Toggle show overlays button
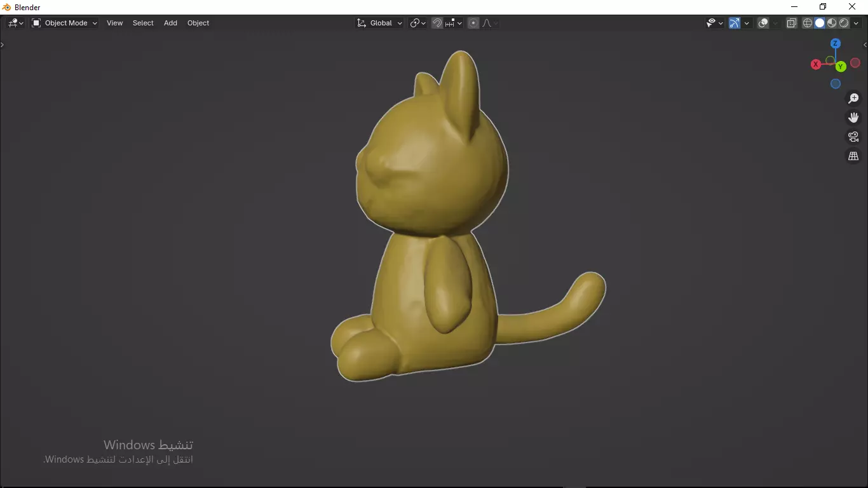The image size is (868, 488). point(763,23)
